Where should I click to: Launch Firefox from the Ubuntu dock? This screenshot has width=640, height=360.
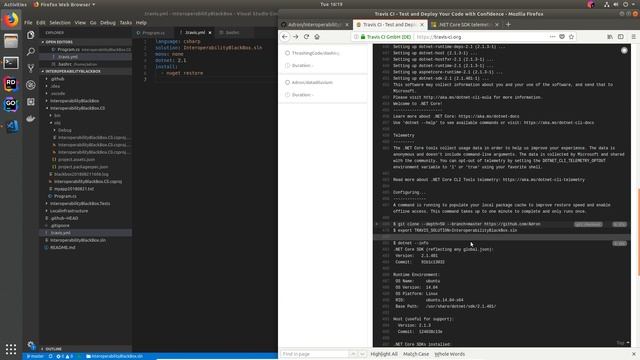click(11, 20)
